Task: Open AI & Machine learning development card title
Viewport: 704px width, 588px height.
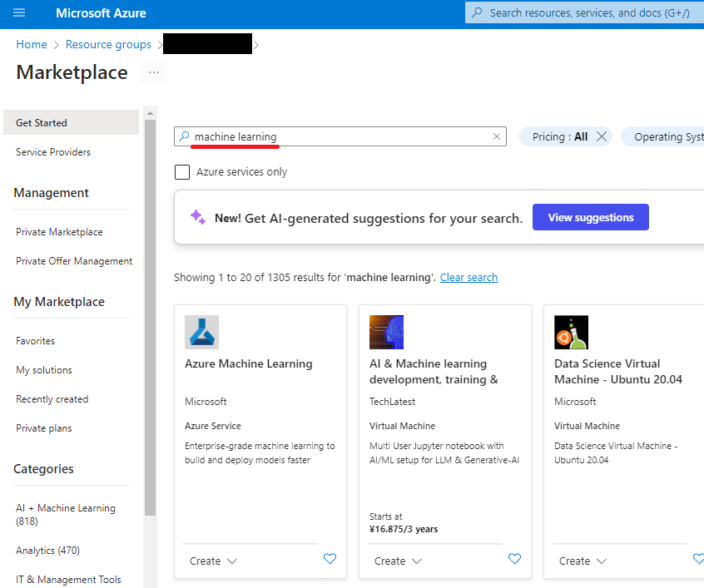Action: click(434, 372)
